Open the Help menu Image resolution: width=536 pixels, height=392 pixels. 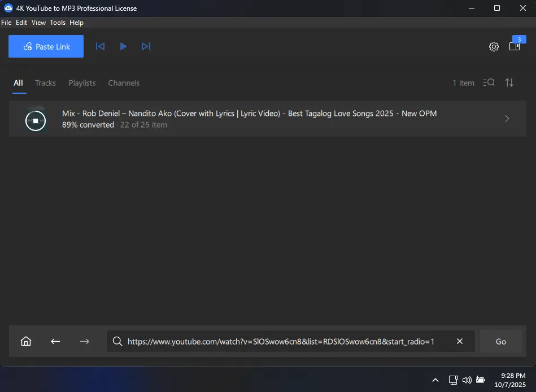[77, 23]
